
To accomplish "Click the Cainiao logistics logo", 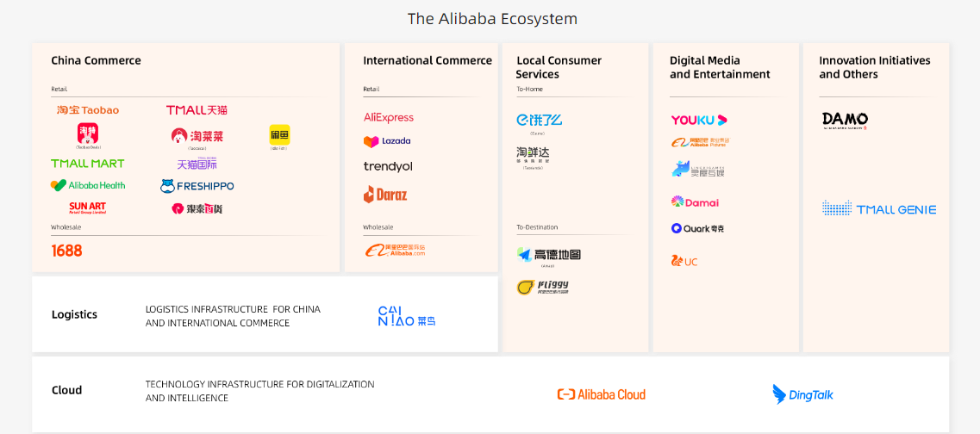I will [x=407, y=316].
